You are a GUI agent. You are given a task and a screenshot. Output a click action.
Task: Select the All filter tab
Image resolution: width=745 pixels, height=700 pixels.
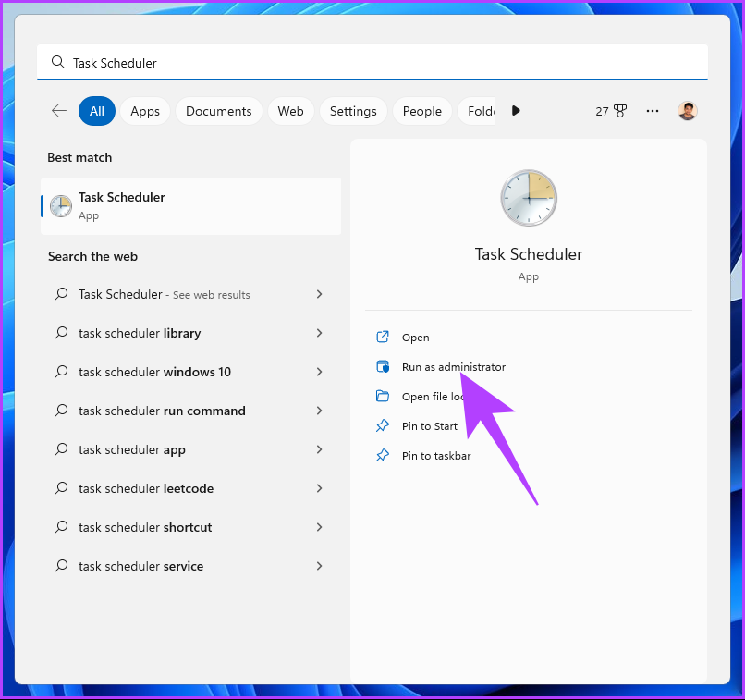pyautogui.click(x=97, y=111)
